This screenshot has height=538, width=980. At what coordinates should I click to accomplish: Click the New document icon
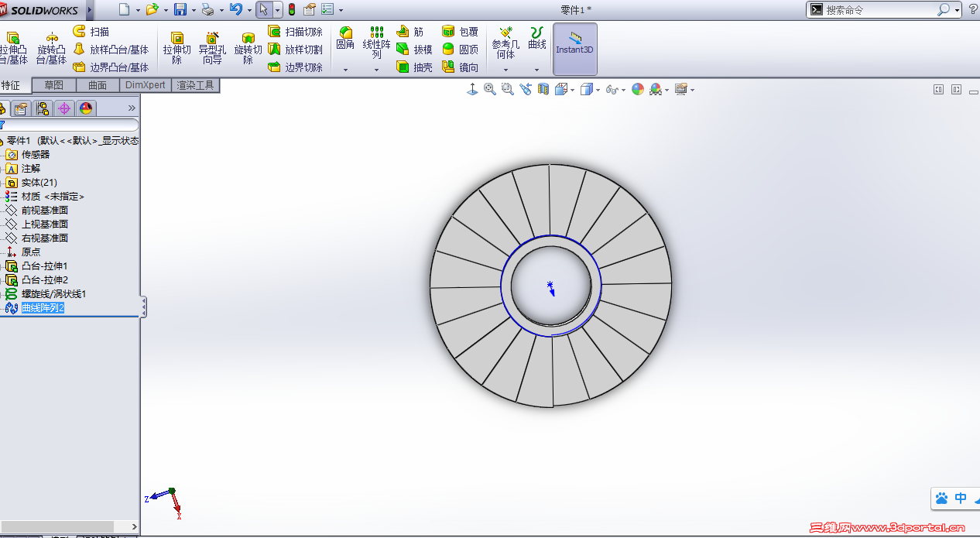click(x=125, y=9)
